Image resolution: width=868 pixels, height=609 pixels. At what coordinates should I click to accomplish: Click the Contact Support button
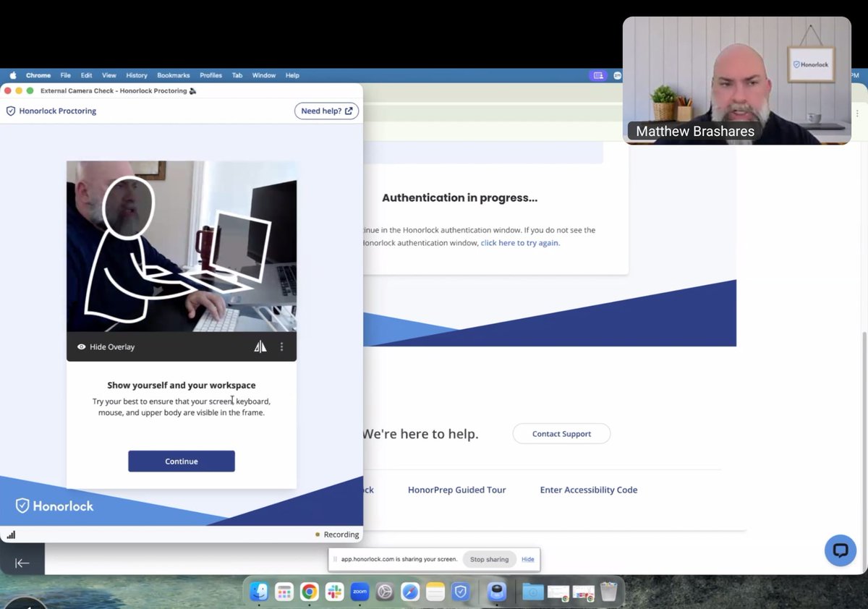tap(561, 434)
